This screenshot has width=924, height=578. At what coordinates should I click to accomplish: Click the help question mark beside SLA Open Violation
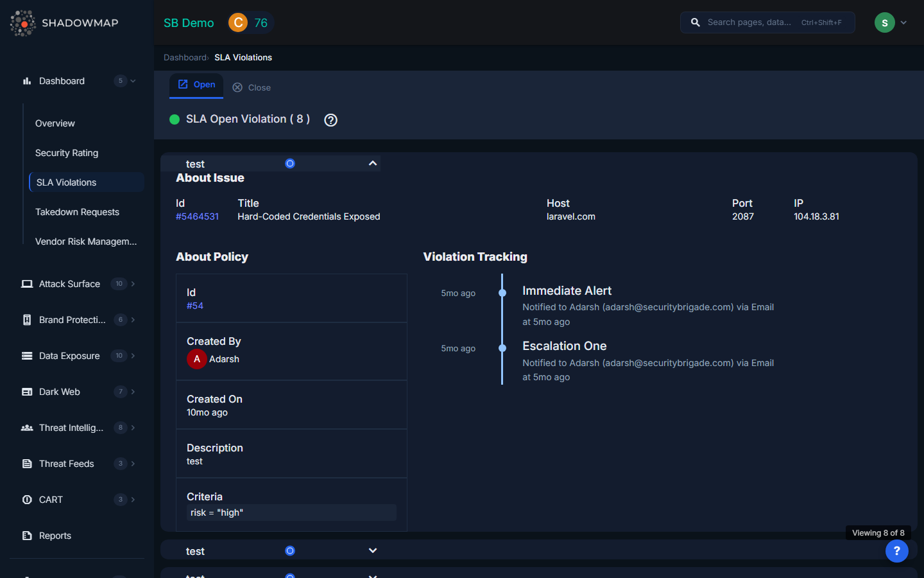pyautogui.click(x=330, y=120)
